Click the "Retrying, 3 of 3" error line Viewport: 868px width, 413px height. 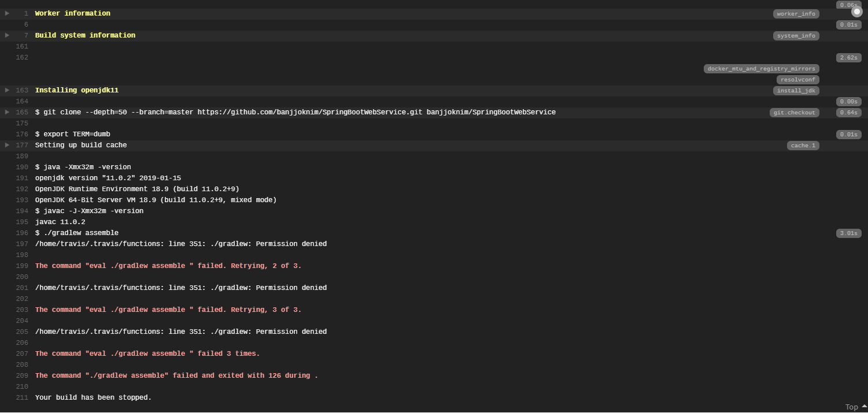click(x=168, y=310)
